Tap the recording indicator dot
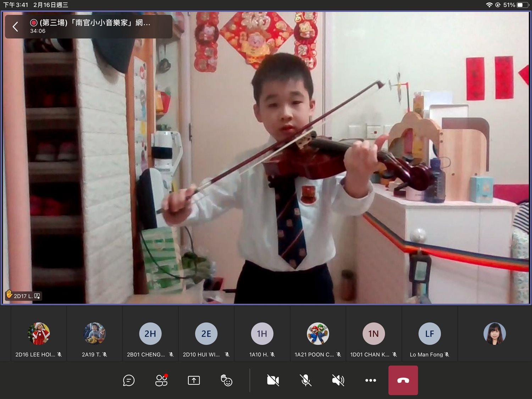This screenshot has height=399, width=532. [34, 23]
